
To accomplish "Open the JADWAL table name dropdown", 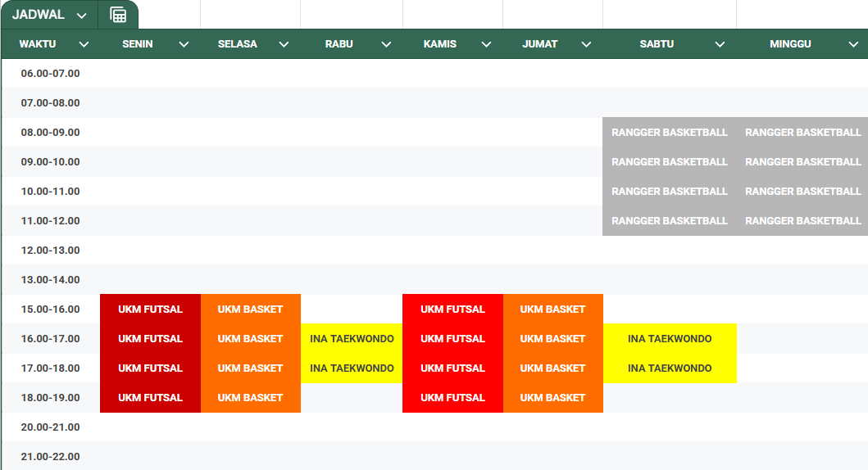I will (81, 16).
